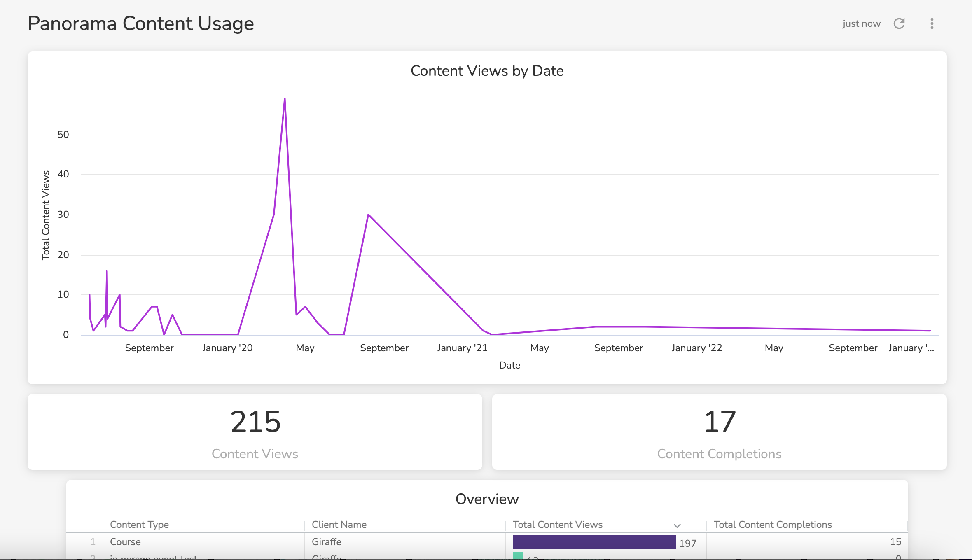Select the 215 Content Views KPI card
The width and height of the screenshot is (972, 560).
[x=255, y=432]
